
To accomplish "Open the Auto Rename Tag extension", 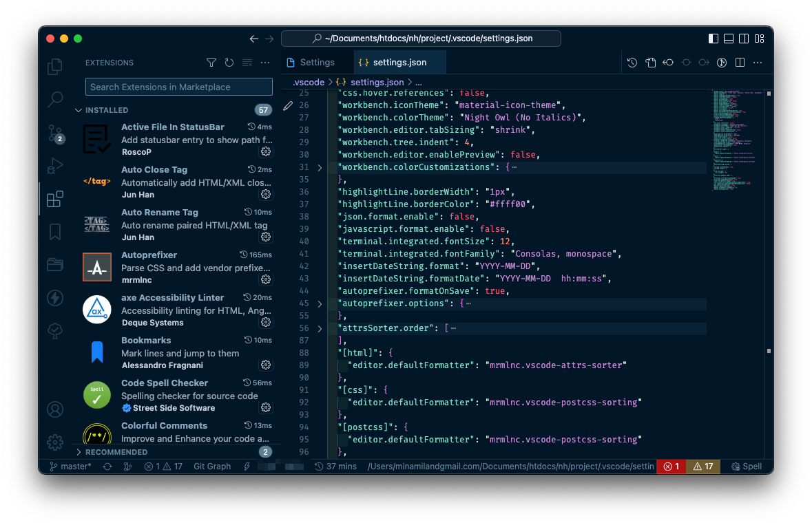I will click(x=176, y=225).
